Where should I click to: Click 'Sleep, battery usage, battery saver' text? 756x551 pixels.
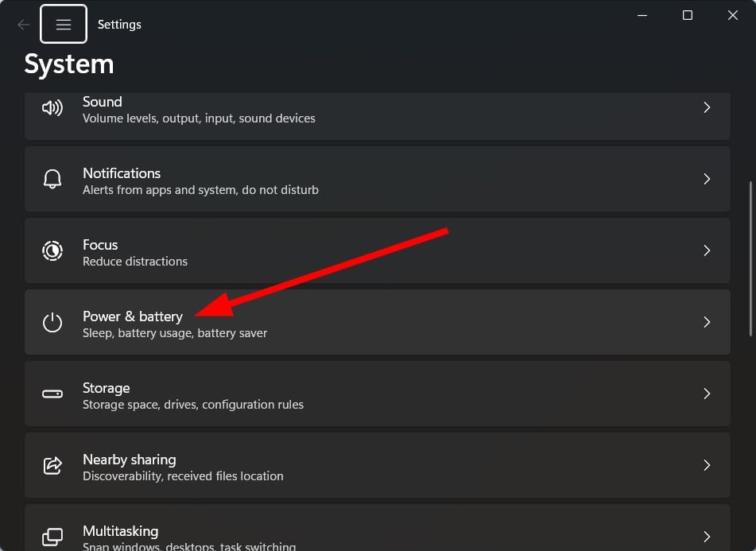point(175,333)
